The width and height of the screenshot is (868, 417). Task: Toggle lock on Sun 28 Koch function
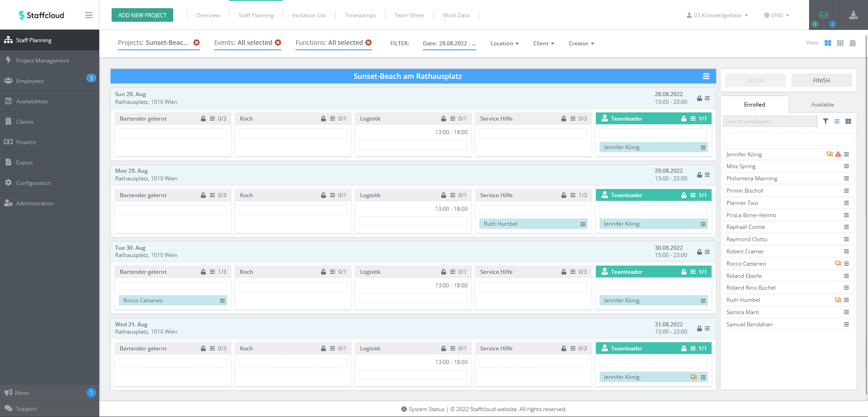323,119
